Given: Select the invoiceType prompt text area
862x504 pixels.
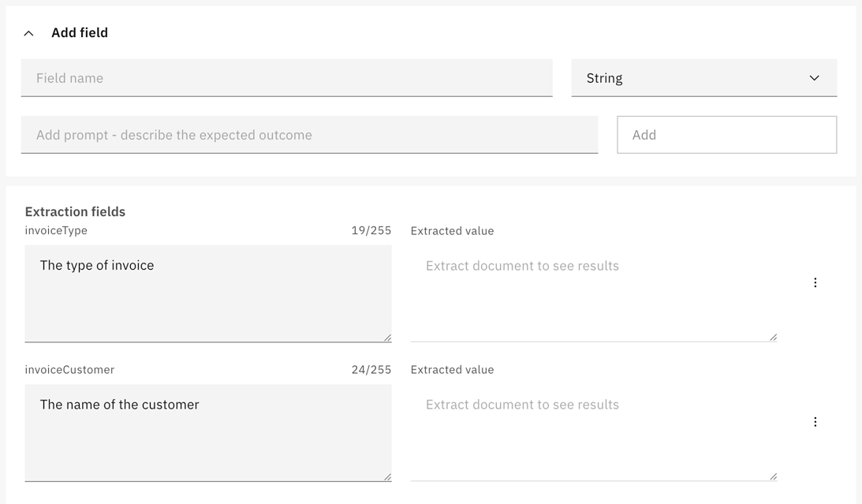Looking at the screenshot, I should click(x=207, y=293).
